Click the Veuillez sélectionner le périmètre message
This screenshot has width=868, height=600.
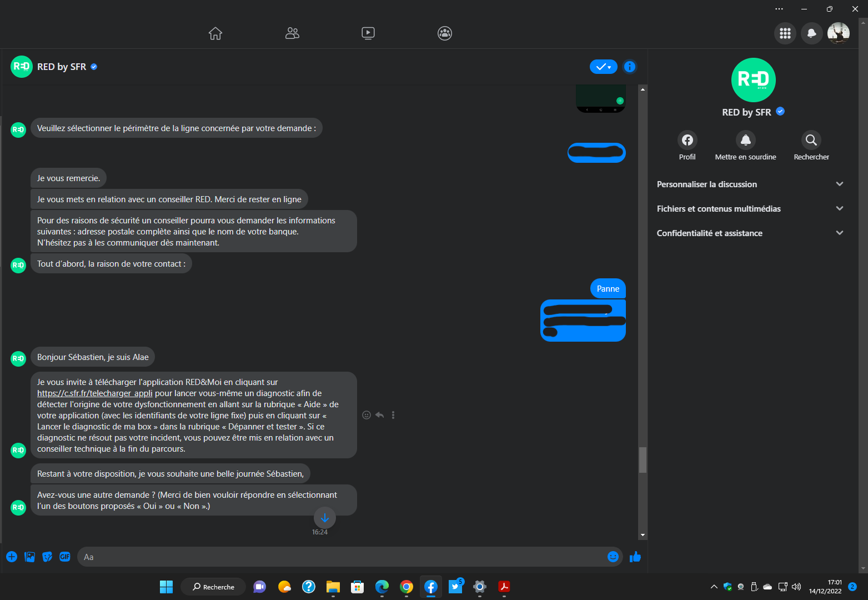(177, 128)
